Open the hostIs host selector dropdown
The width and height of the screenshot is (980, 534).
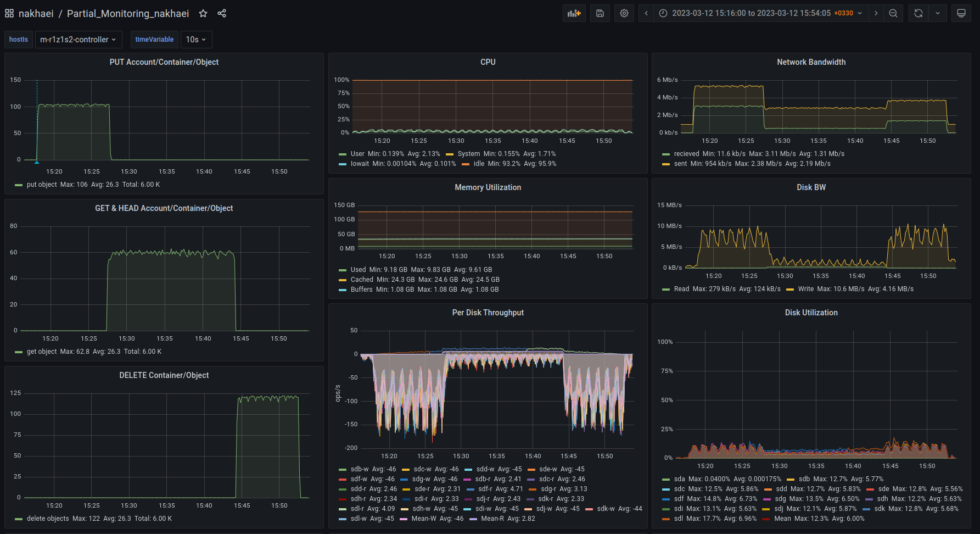[x=78, y=40]
